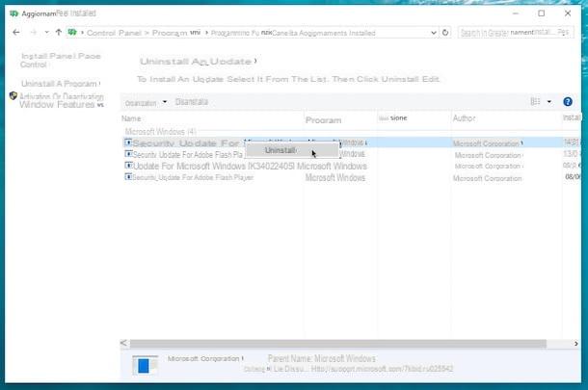Image resolution: width=588 pixels, height=390 pixels.
Task: Click Control Panel in the address breadcrumb
Action: click(114, 33)
